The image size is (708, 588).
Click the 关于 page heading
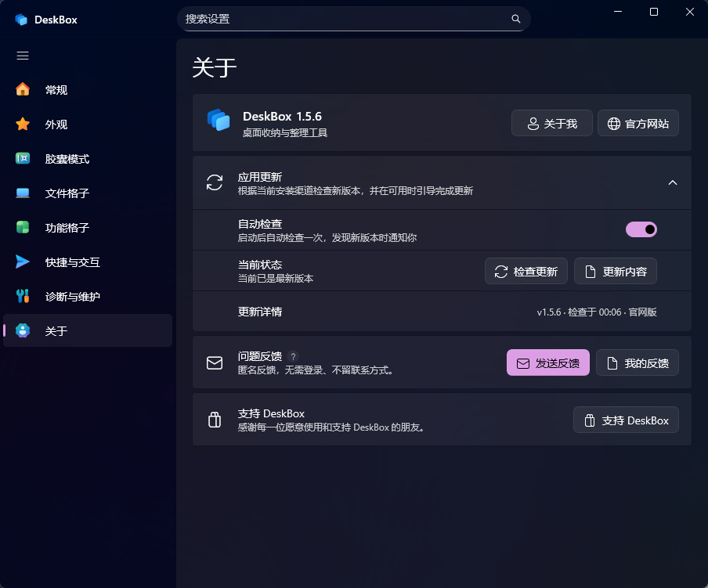tap(215, 67)
